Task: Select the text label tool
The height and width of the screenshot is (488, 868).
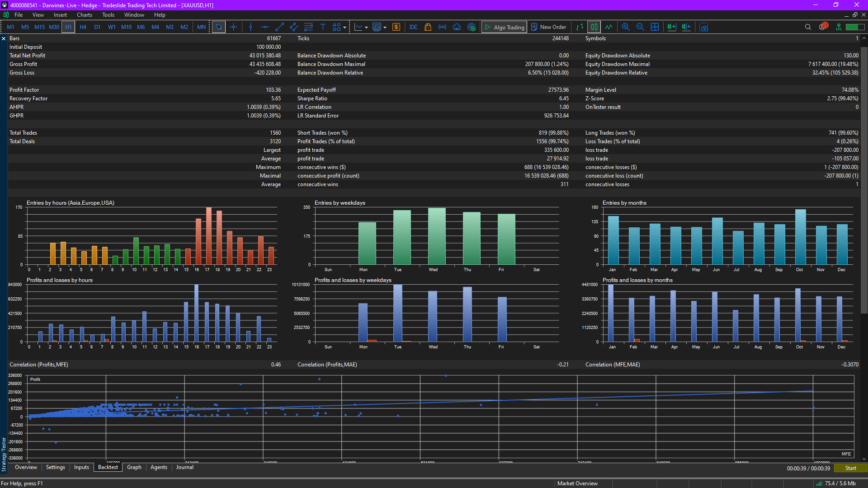Action: [323, 27]
